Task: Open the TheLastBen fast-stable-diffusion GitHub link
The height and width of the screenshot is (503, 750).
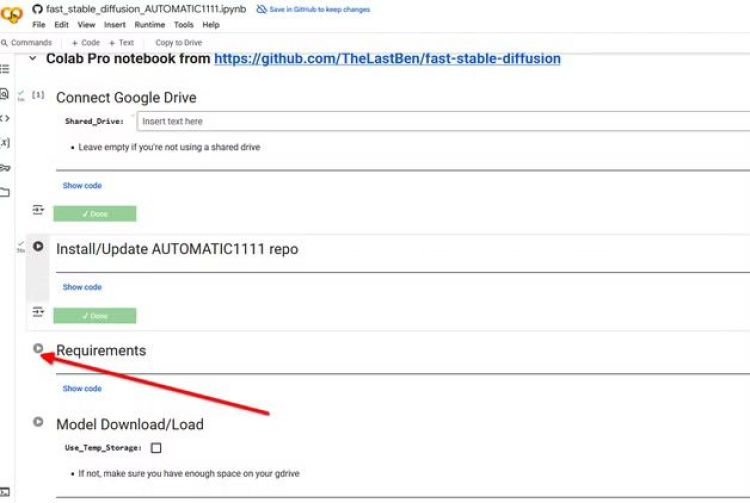Action: [x=387, y=59]
